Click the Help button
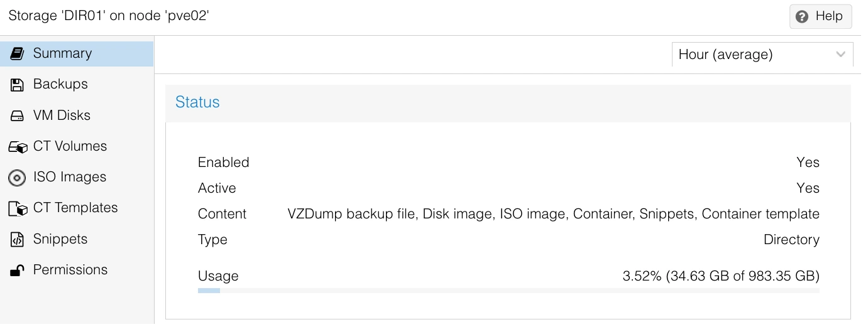The height and width of the screenshot is (327, 868). coord(820,17)
